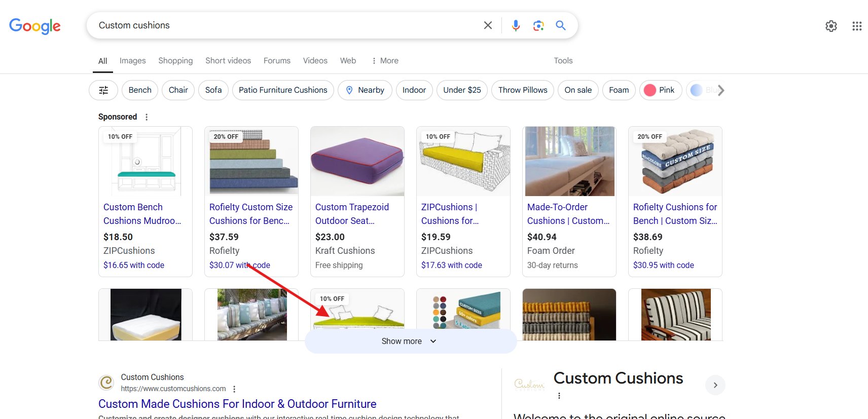Open the More search types dropdown
868x419 pixels.
385,61
